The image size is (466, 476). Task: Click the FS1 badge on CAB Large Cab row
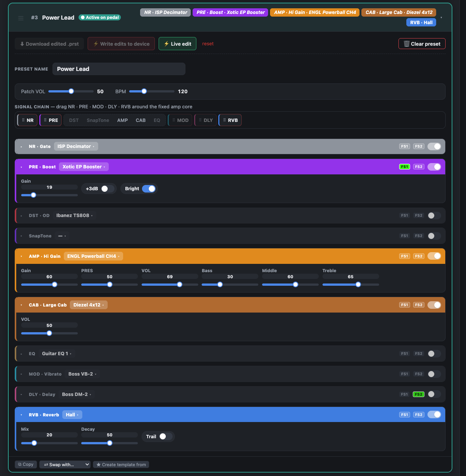click(x=404, y=305)
